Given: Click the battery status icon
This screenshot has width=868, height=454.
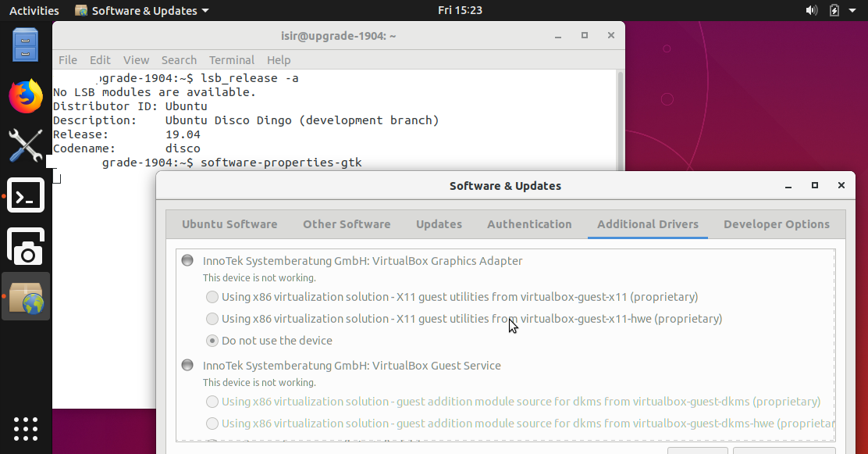Looking at the screenshot, I should 834,10.
